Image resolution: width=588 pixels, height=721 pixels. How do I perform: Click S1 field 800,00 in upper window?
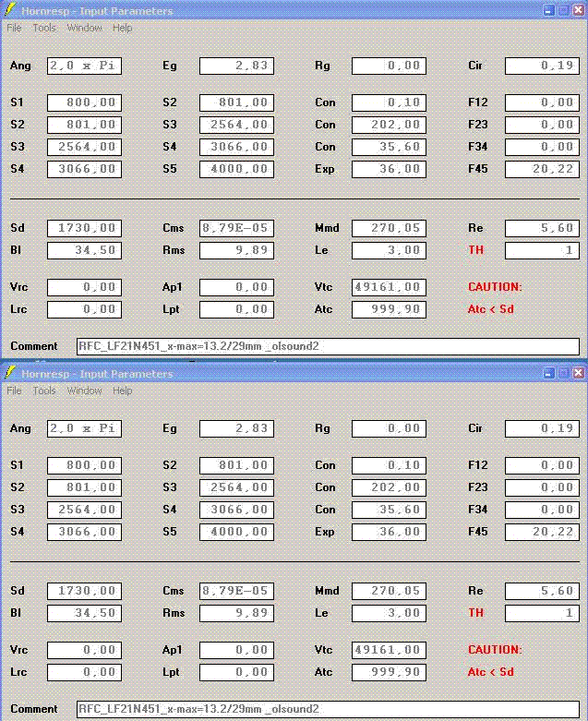click(84, 102)
